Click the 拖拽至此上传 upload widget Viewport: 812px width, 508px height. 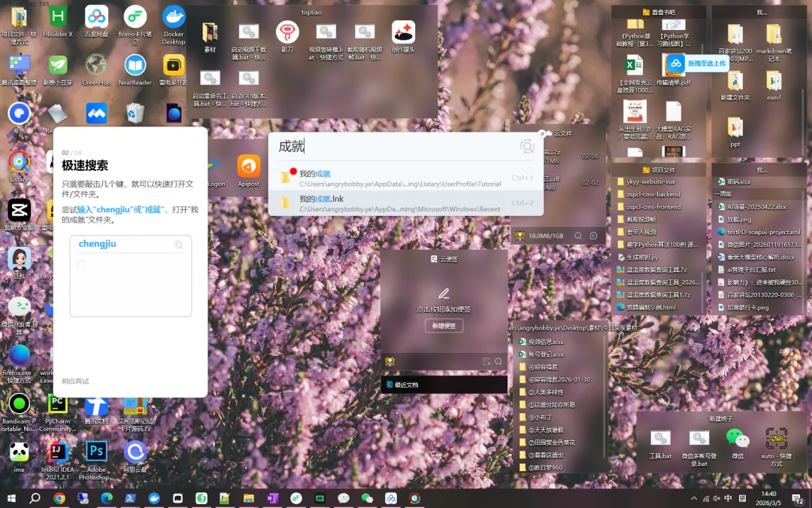698,63
